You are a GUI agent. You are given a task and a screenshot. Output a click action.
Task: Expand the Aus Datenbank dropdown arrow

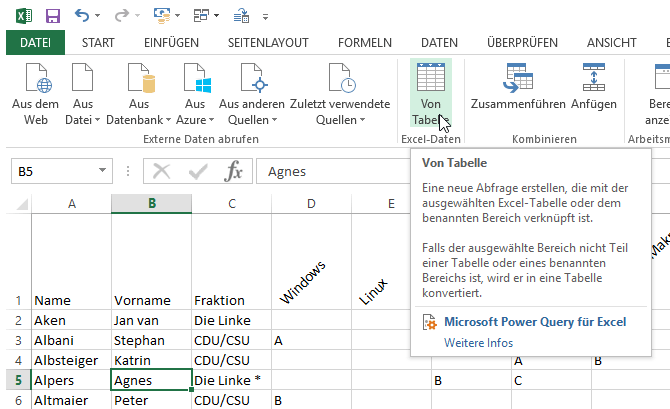coord(168,120)
